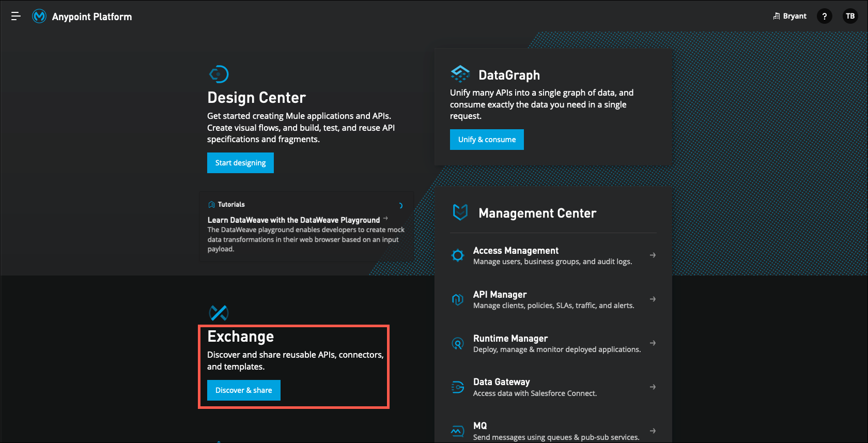The height and width of the screenshot is (443, 868).
Task: Click the Management Center shield icon
Action: 460,212
